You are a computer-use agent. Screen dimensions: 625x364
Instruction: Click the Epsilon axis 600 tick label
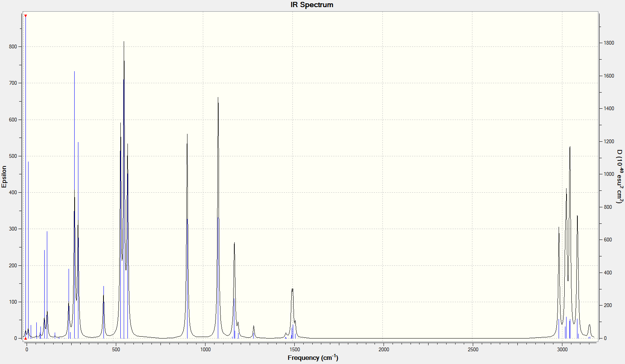[13, 120]
